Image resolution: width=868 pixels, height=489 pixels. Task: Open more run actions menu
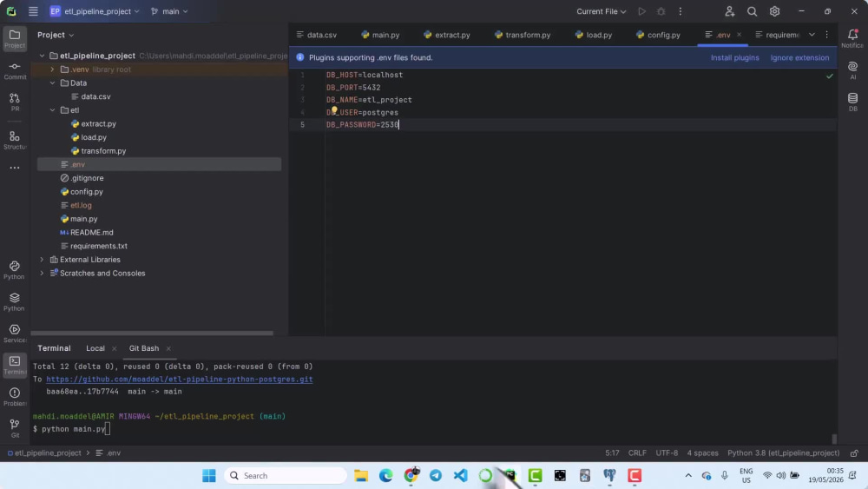(681, 11)
